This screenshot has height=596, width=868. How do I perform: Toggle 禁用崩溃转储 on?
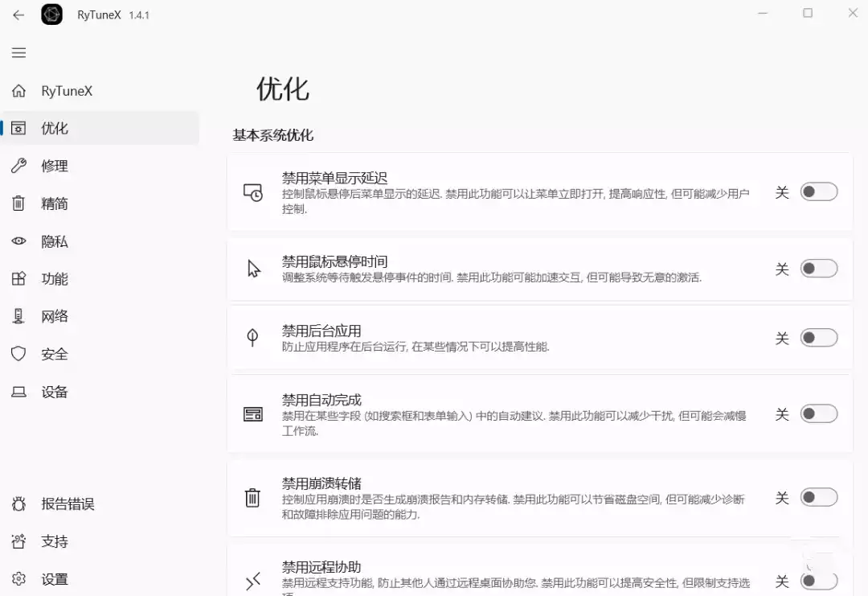click(x=818, y=498)
